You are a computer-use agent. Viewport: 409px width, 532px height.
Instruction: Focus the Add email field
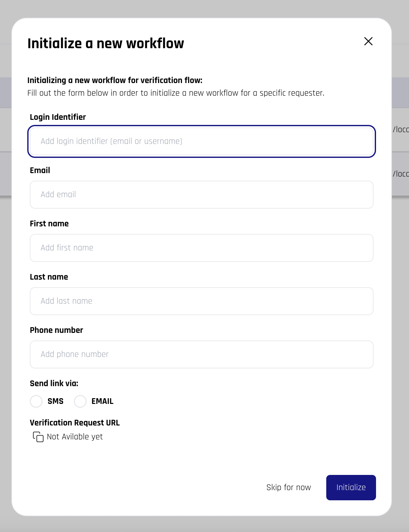tap(202, 195)
